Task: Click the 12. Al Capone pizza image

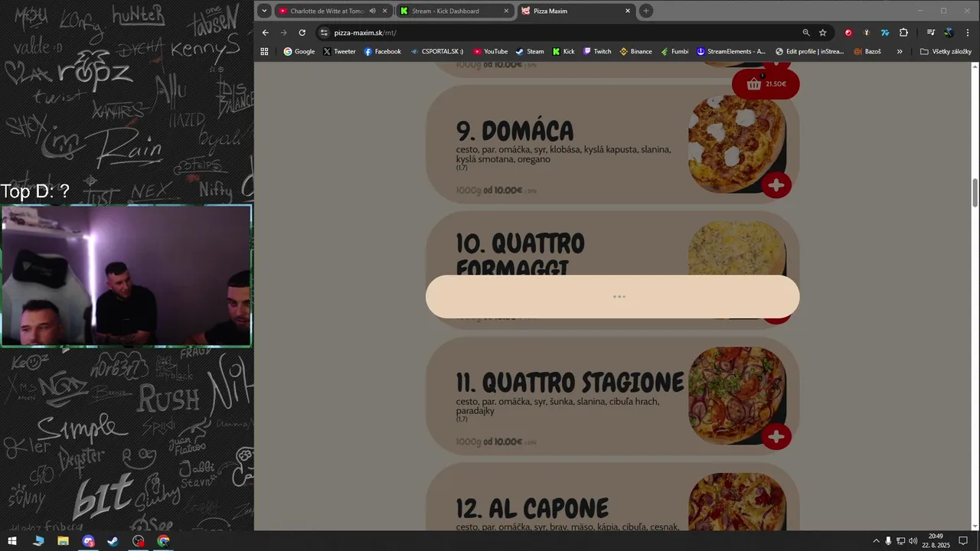Action: tap(737, 501)
